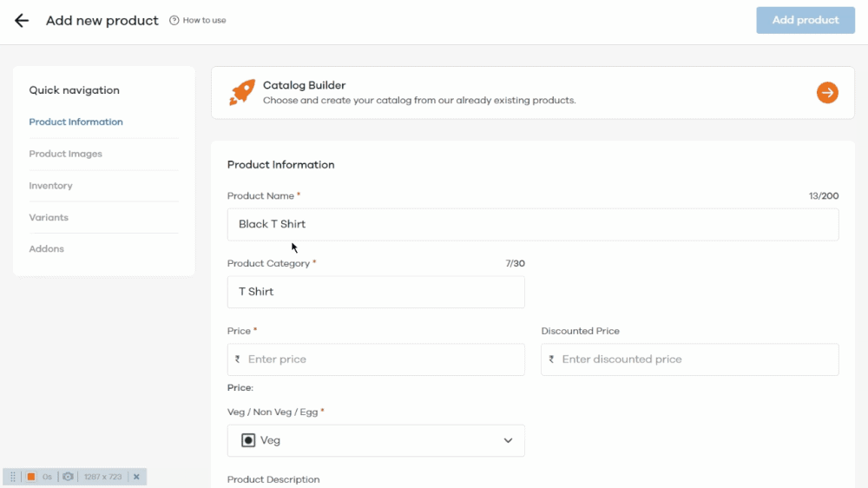The width and height of the screenshot is (868, 488).
Task: Expand the Veg dropdown using its chevron
Action: [x=509, y=440]
